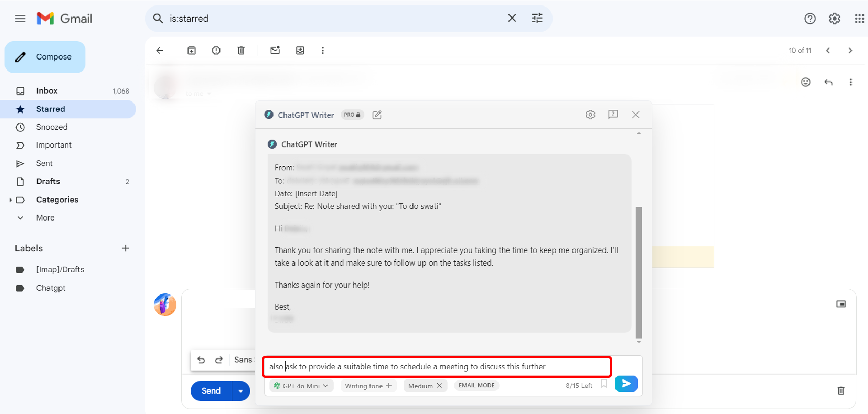Viewport: 868px width, 414px height.
Task: Click Compose button
Action: click(45, 57)
